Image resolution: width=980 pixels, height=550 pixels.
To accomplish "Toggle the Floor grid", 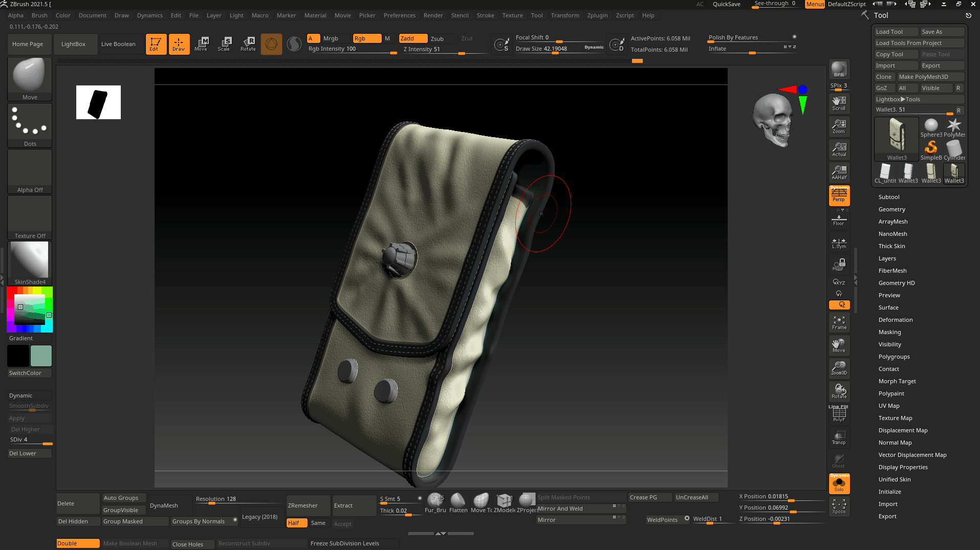I will [x=839, y=219].
